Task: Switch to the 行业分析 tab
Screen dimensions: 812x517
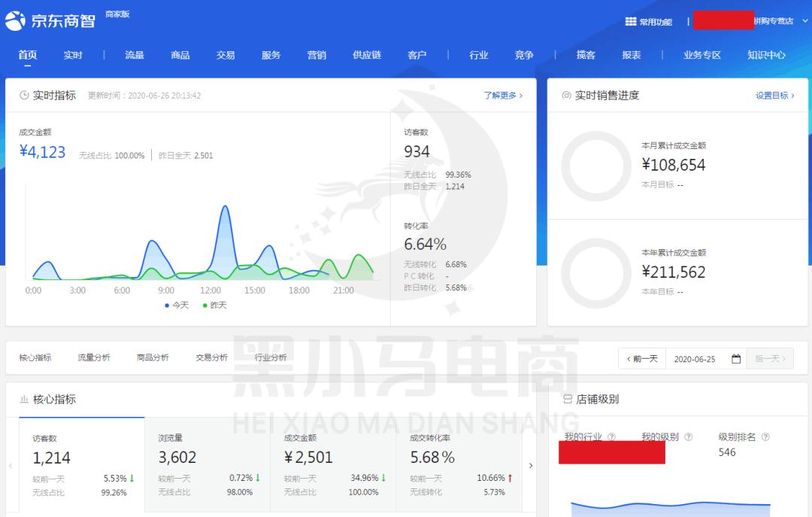Action: 271,357
